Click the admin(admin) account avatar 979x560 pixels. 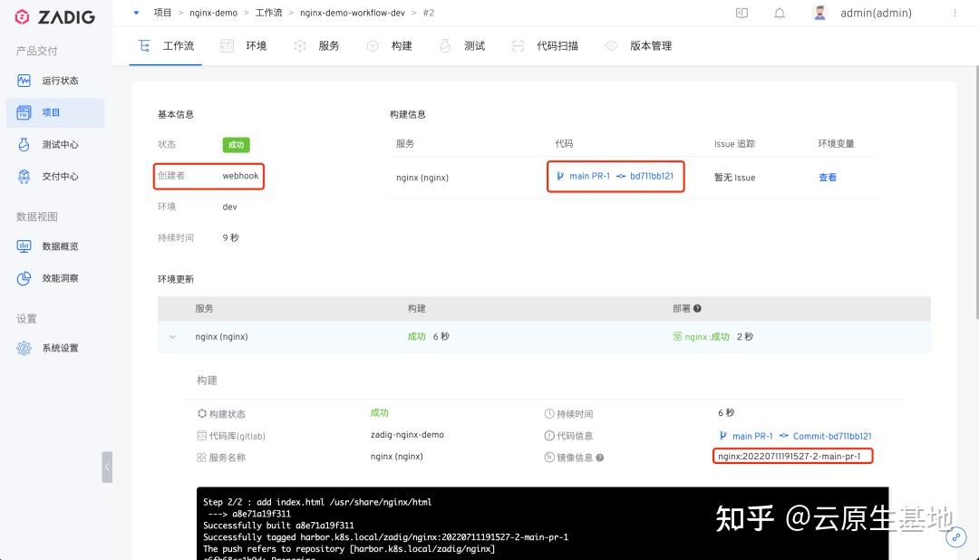819,13
